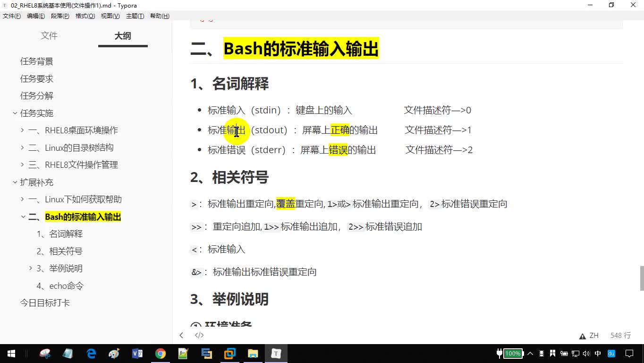644x363 pixels.
Task: Click the 2、相关符号 heading in document
Action: coord(229,177)
